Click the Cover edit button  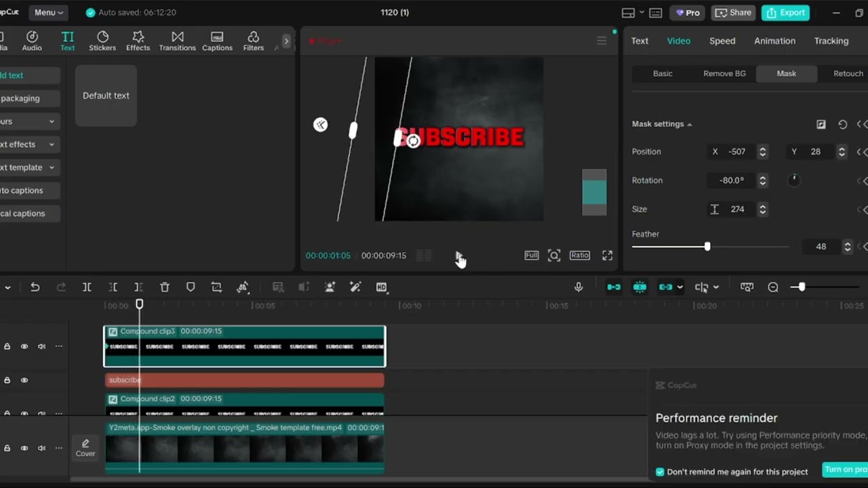(85, 448)
